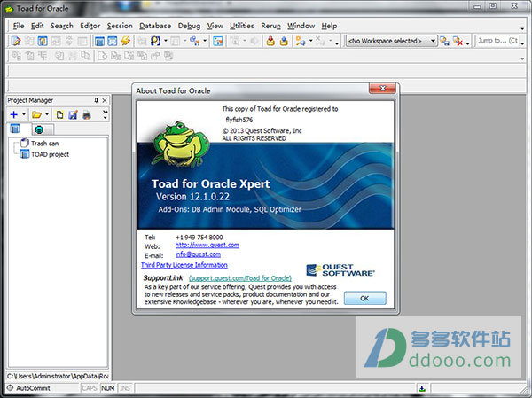
Task: Open toolbar options arrow after delete workspace icon
Action: pyautogui.click(x=467, y=43)
